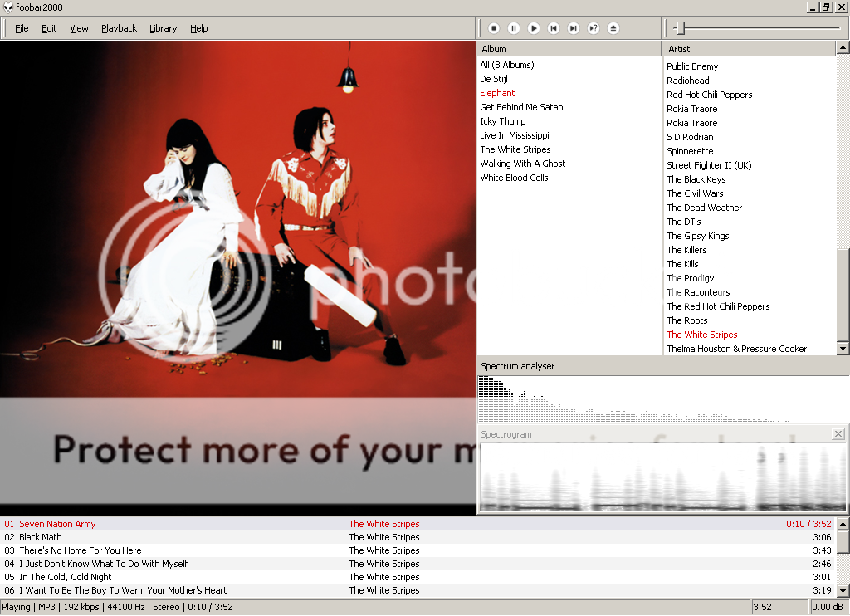This screenshot has width=850, height=616.
Task: Click the Stop playback icon
Action: click(494, 27)
